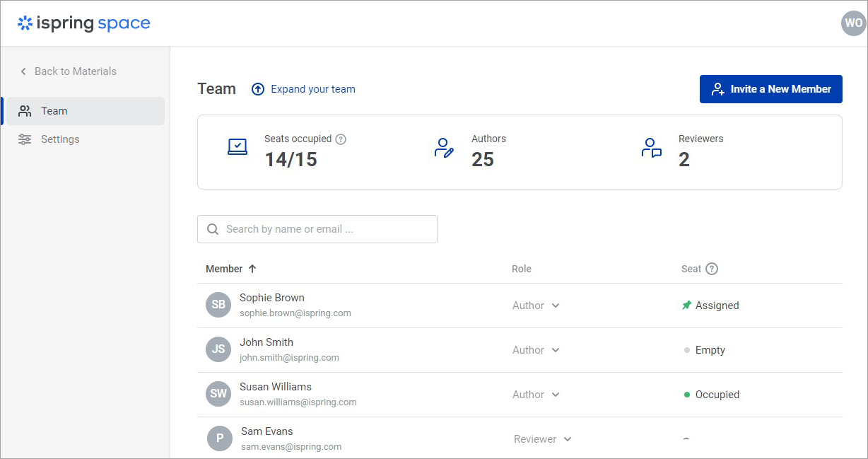Click the name Sam Evans
The height and width of the screenshot is (459, 868).
[x=267, y=431]
